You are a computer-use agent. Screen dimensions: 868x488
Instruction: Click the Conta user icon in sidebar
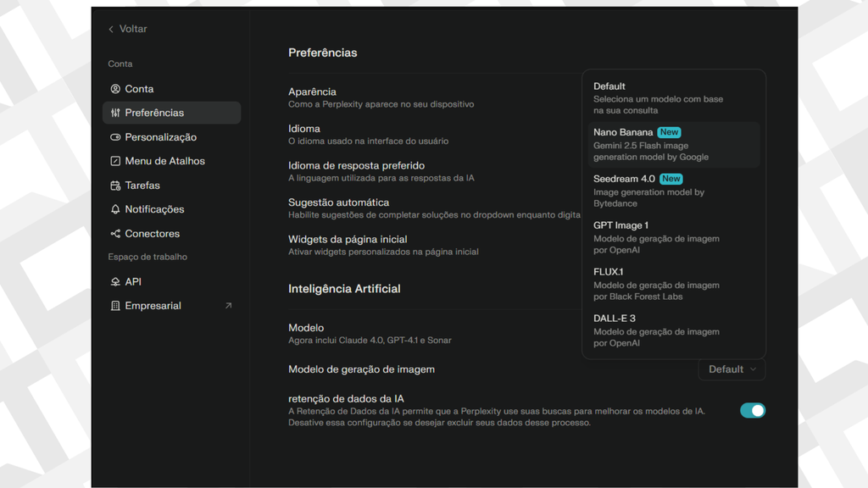point(115,89)
